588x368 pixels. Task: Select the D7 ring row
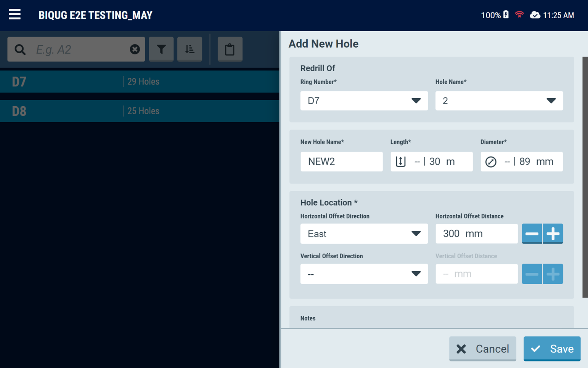pyautogui.click(x=140, y=82)
